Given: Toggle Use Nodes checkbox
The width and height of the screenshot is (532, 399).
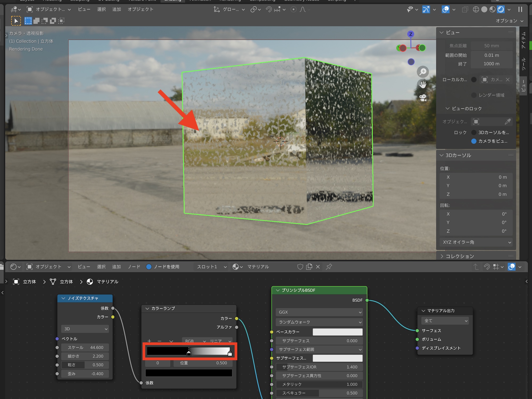Looking at the screenshot, I should (149, 267).
